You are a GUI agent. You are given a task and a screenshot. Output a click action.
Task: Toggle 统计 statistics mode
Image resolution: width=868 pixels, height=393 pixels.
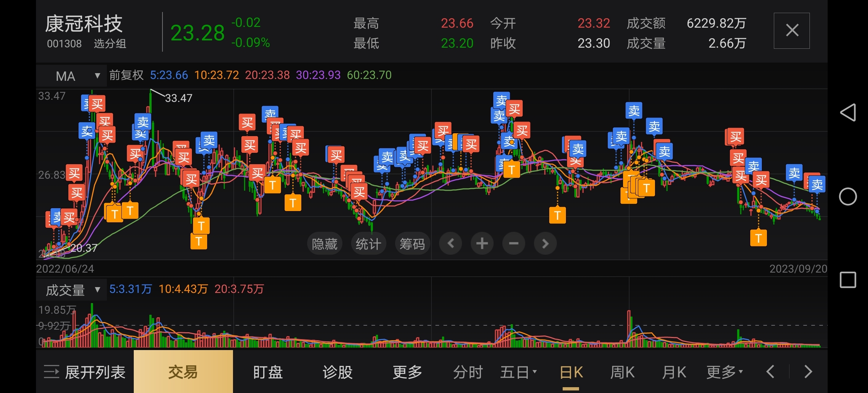368,243
